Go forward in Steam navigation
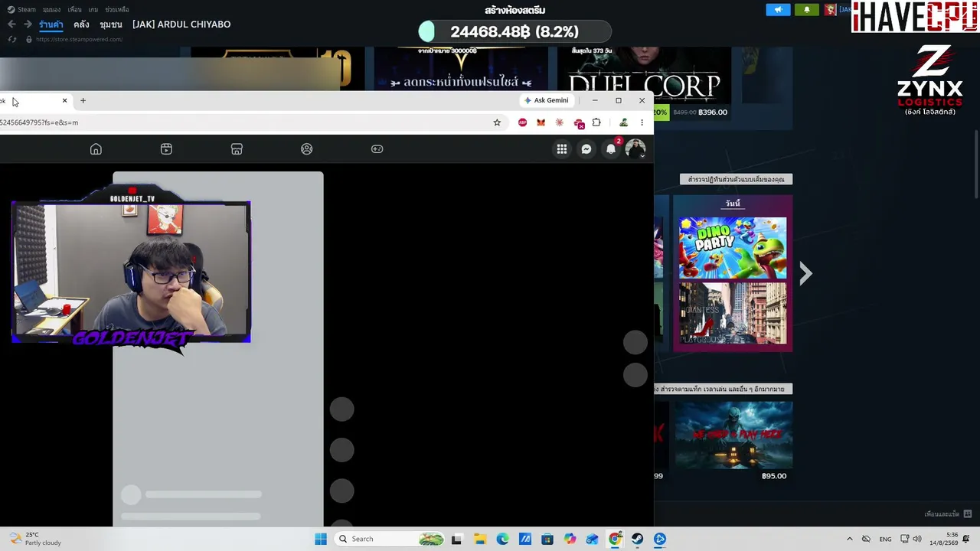The height and width of the screenshot is (551, 980). coord(28,24)
